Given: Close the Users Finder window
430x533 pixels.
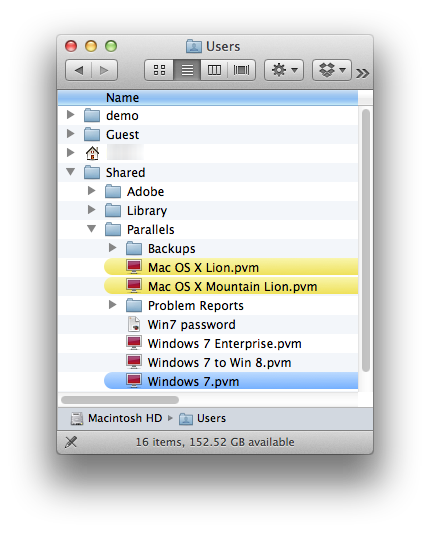Looking at the screenshot, I should (71, 46).
